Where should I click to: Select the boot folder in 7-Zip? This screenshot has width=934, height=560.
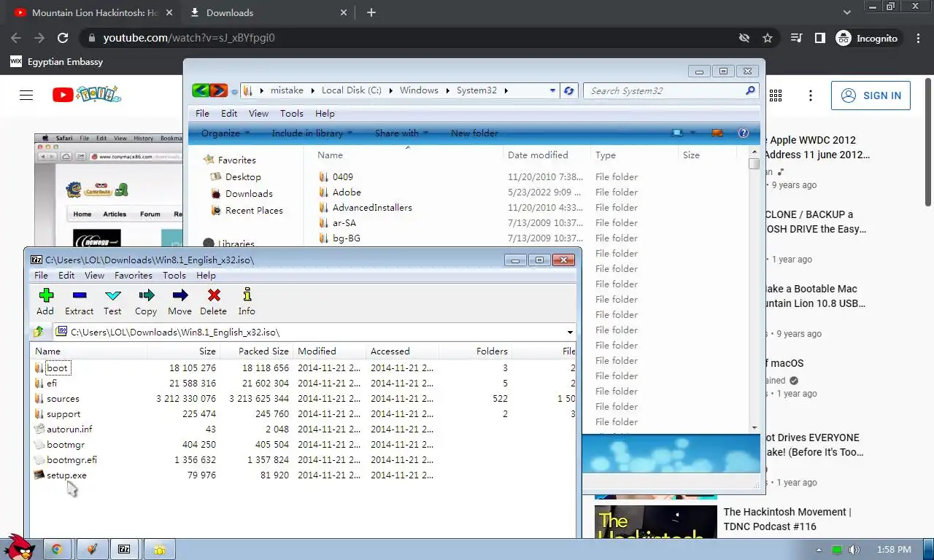pos(57,368)
